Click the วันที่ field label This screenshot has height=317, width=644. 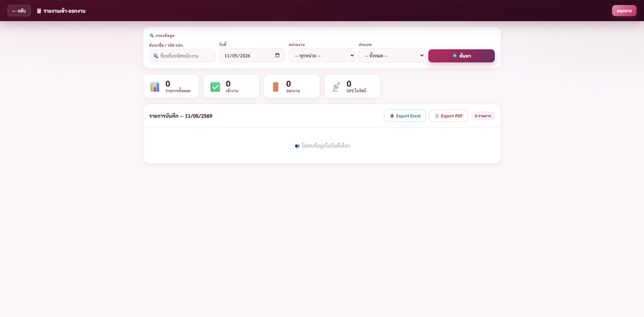[222, 44]
